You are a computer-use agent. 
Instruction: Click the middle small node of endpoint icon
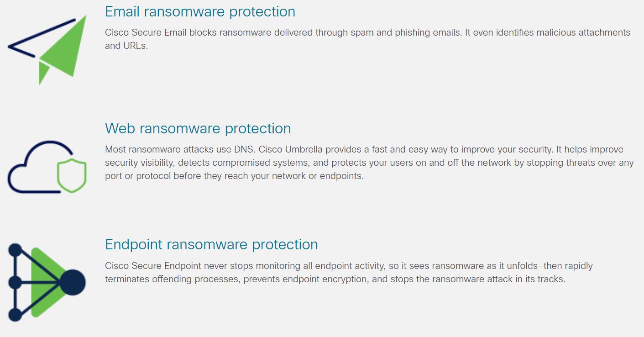click(x=15, y=282)
